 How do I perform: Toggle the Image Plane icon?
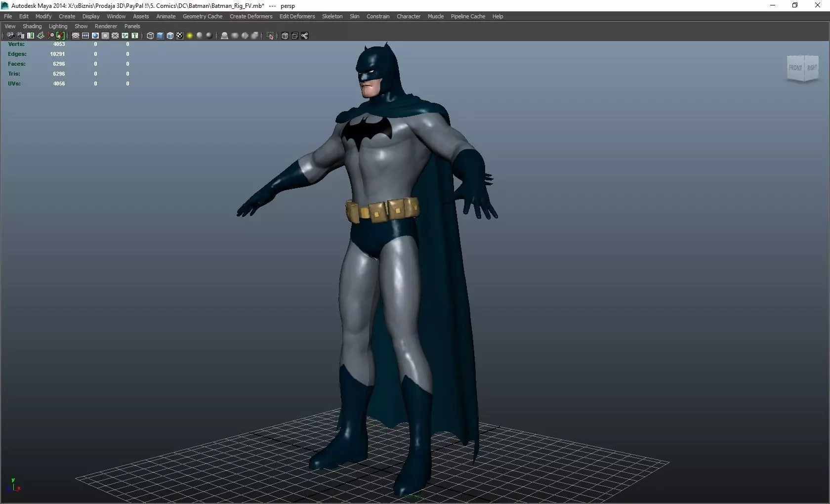[41, 36]
